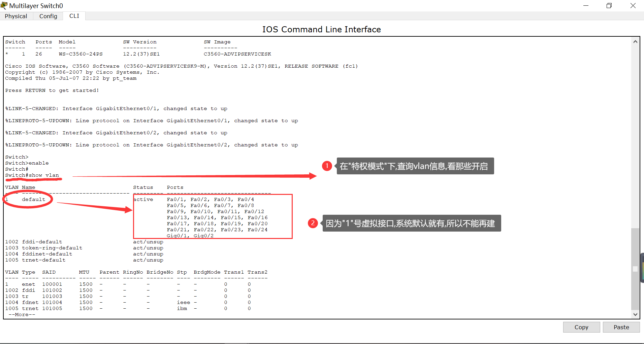
Task: Click the '1003 token-ring-default' row
Action: click(84, 248)
